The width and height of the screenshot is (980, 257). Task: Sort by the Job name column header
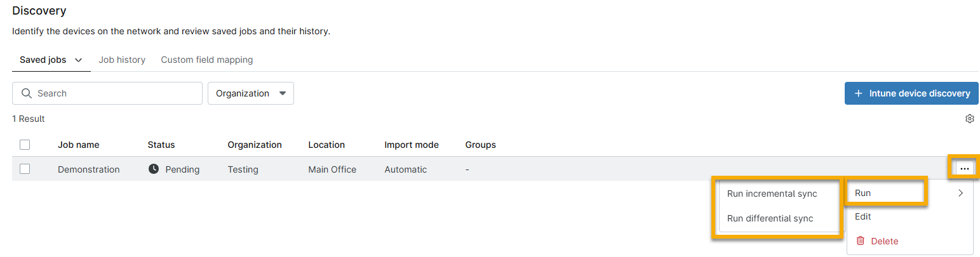tap(79, 145)
